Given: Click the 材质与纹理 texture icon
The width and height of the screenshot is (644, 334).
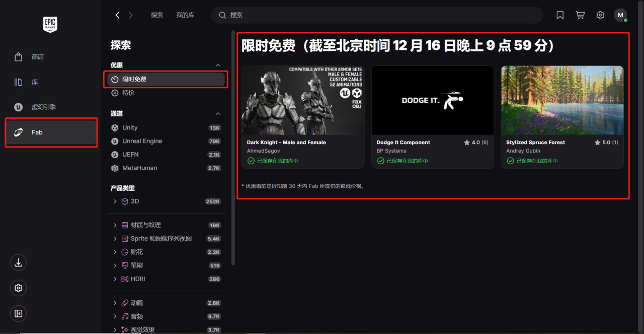Looking at the screenshot, I should (125, 225).
